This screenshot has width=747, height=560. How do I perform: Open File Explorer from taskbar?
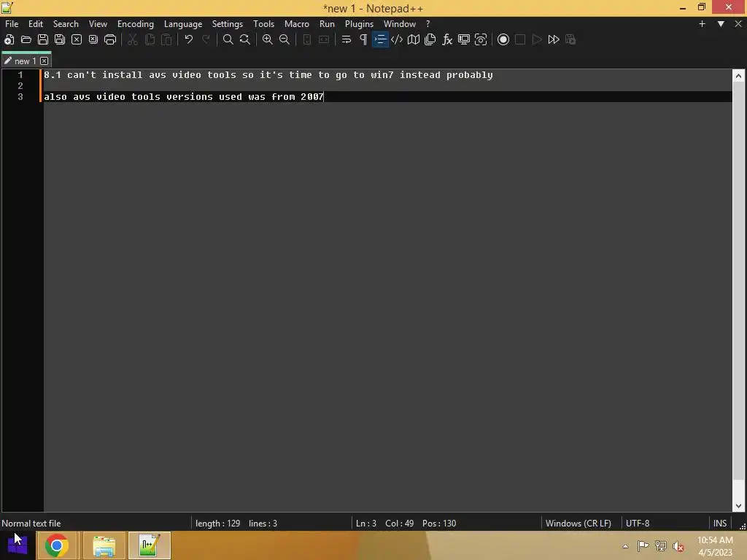coord(104,545)
